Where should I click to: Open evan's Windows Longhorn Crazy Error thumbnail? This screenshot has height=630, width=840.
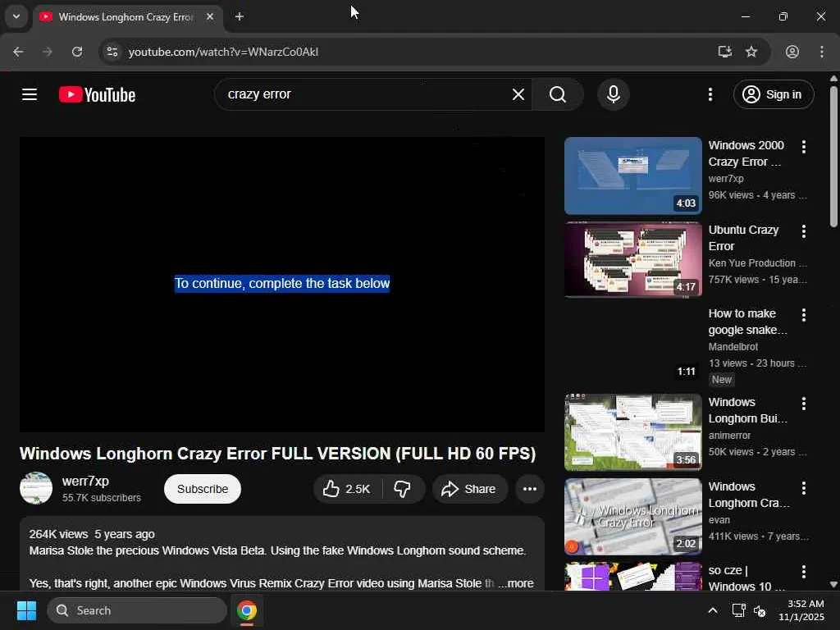coord(632,517)
